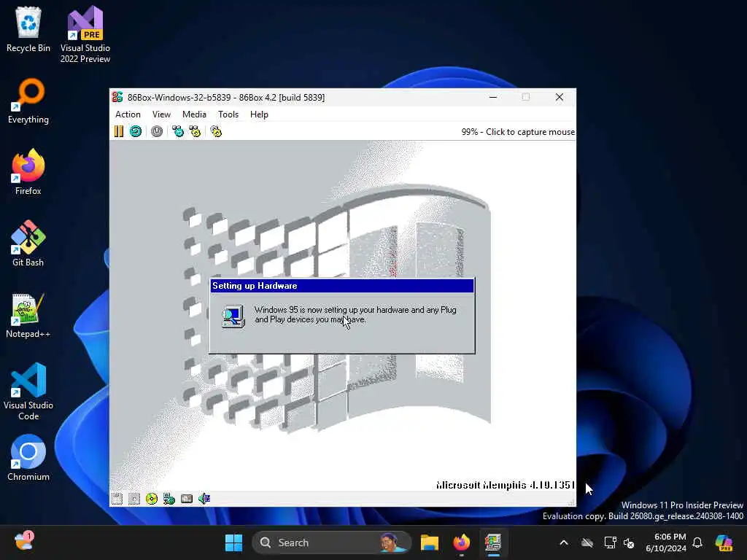
Task: Open the Tools menu
Action: [228, 114]
